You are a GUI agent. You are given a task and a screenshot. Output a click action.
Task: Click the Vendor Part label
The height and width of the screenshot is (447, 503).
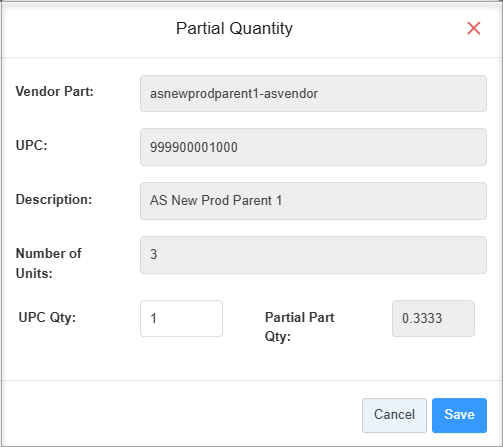[55, 91]
